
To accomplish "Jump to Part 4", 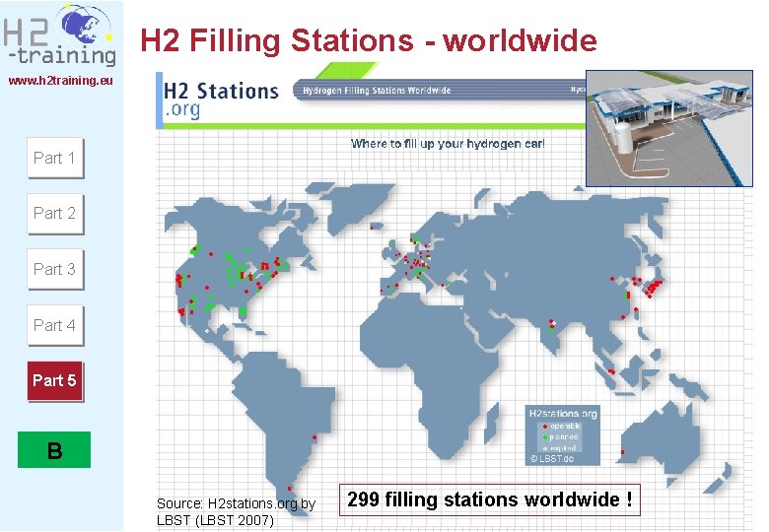I will [55, 325].
